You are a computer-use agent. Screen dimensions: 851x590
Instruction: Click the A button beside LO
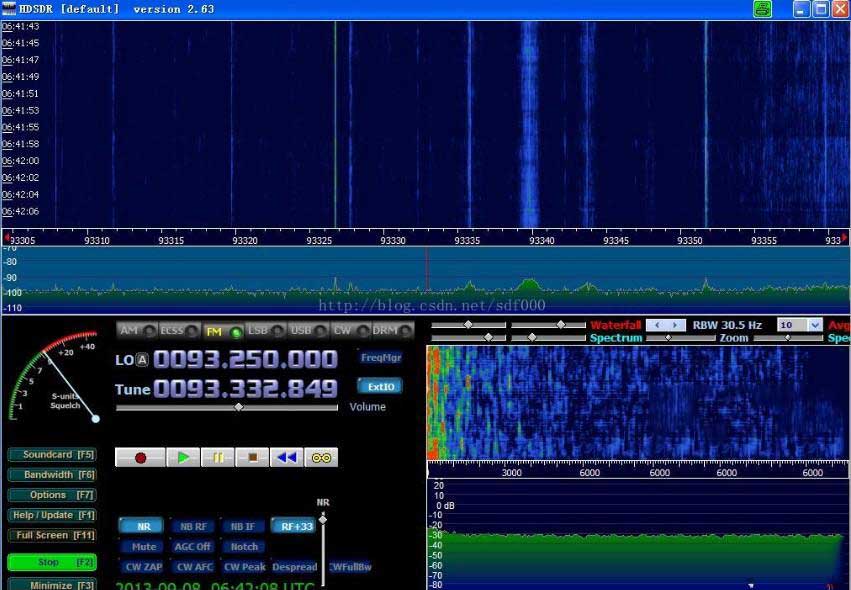142,359
